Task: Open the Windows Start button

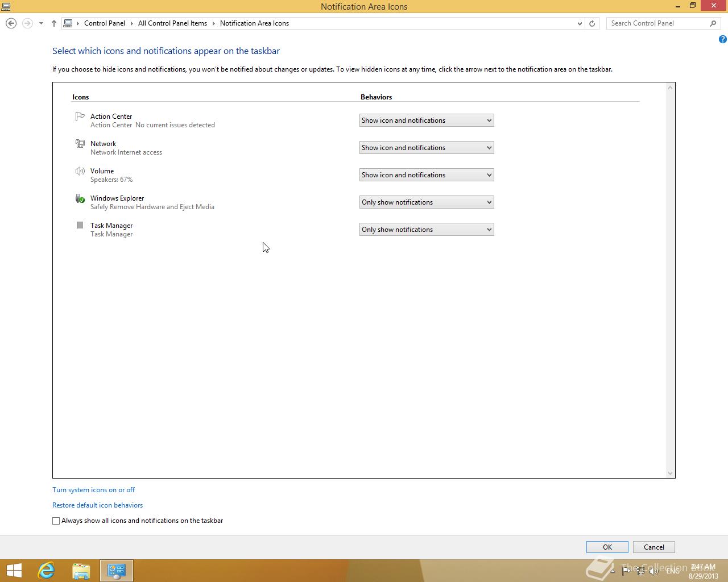Action: pos(14,571)
